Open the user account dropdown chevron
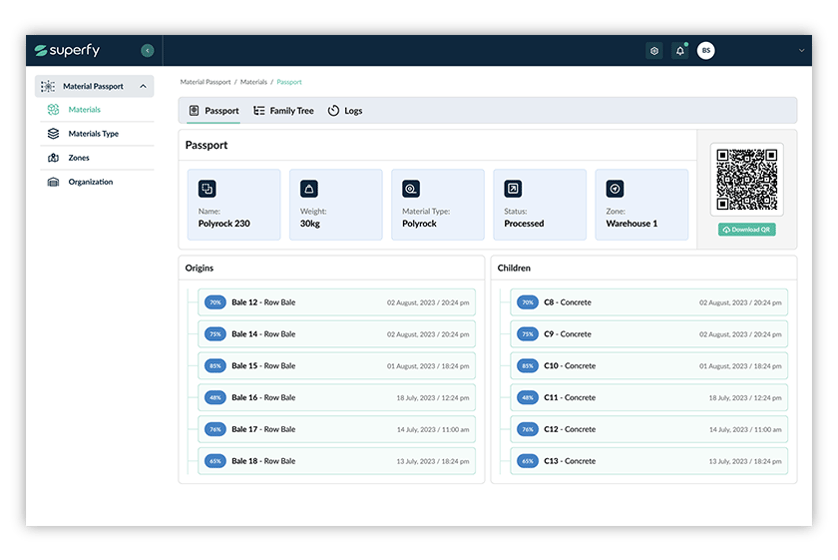 tap(801, 50)
